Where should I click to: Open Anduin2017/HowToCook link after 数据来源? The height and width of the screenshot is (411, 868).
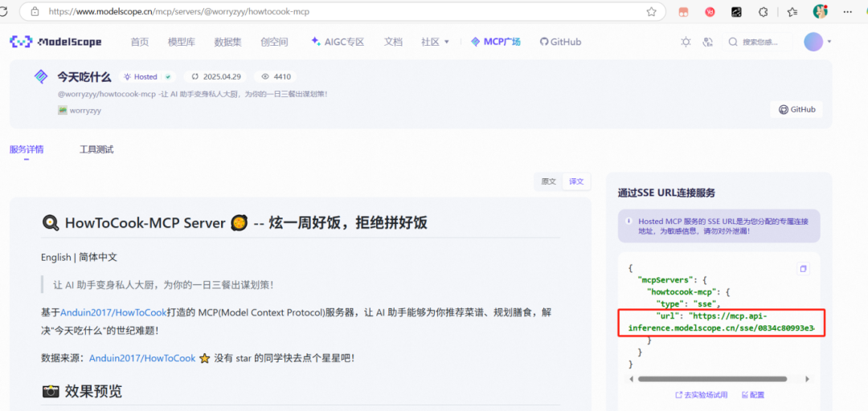[x=142, y=359]
